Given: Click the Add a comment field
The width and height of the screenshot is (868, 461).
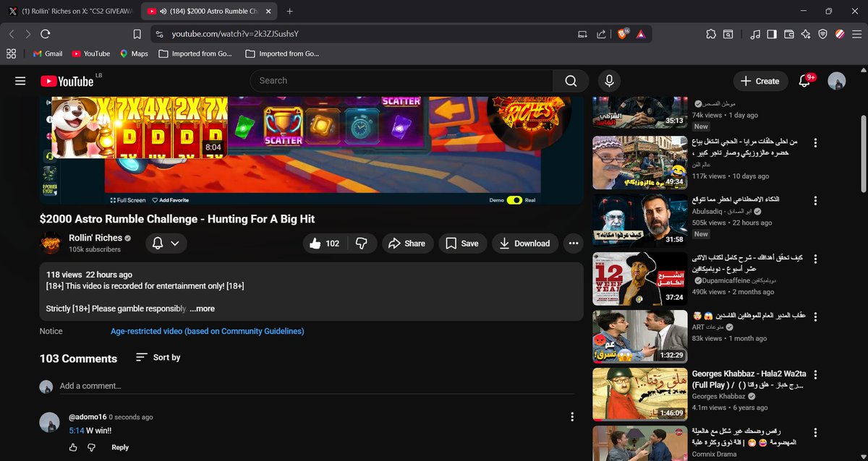Looking at the screenshot, I should [x=317, y=386].
